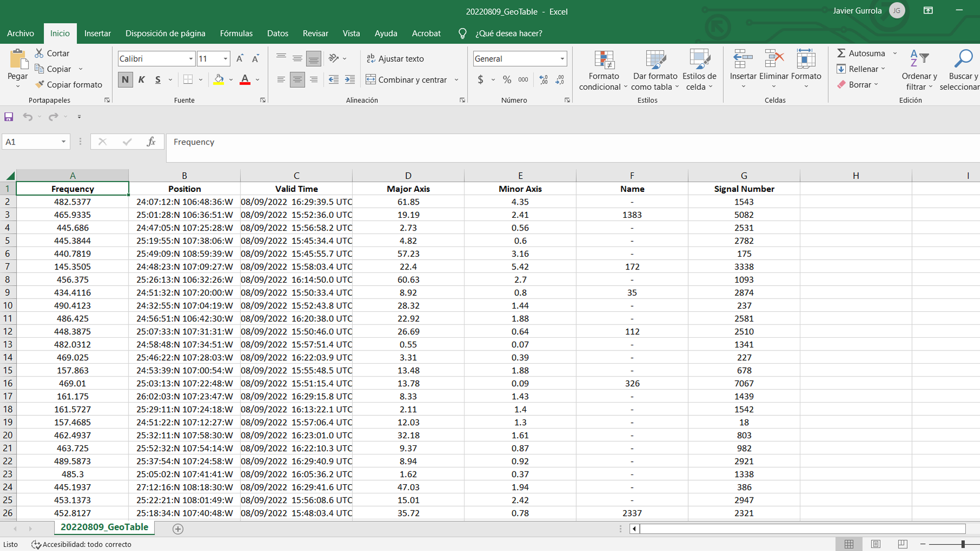Toggle italic (K) formatting
This screenshot has height=551, width=980.
click(141, 80)
